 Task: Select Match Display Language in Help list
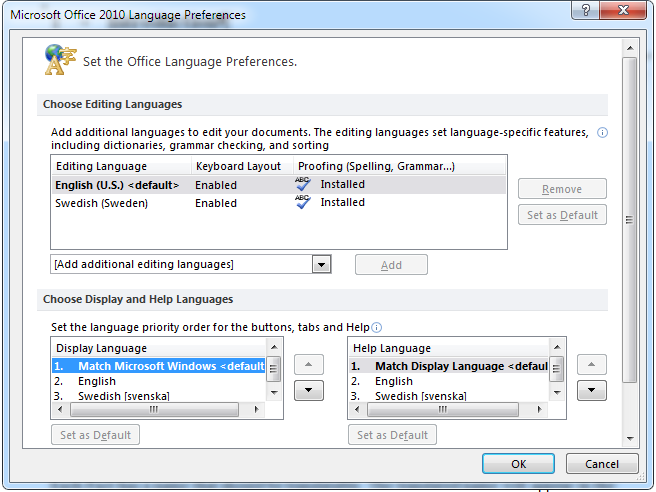(448, 366)
